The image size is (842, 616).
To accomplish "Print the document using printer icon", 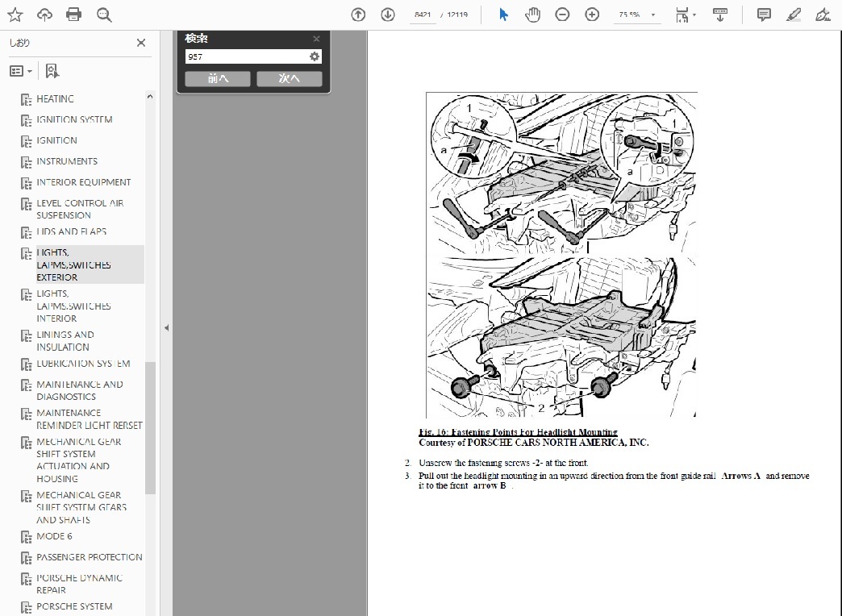I will 73,15.
